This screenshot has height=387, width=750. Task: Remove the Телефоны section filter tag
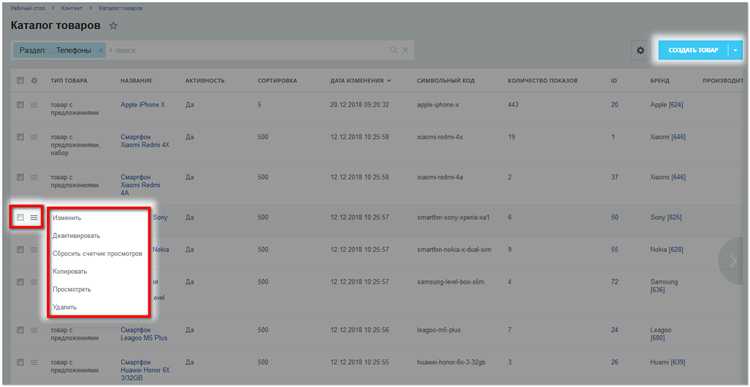click(x=100, y=50)
